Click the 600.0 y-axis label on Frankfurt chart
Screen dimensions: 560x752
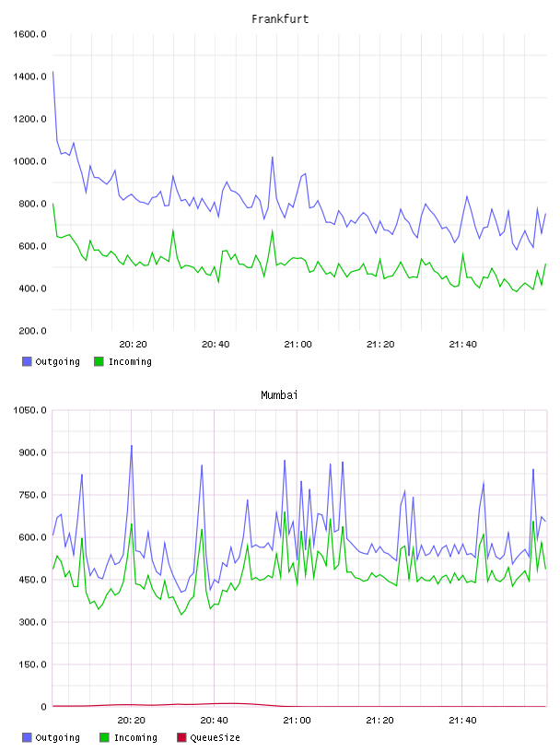coord(32,246)
